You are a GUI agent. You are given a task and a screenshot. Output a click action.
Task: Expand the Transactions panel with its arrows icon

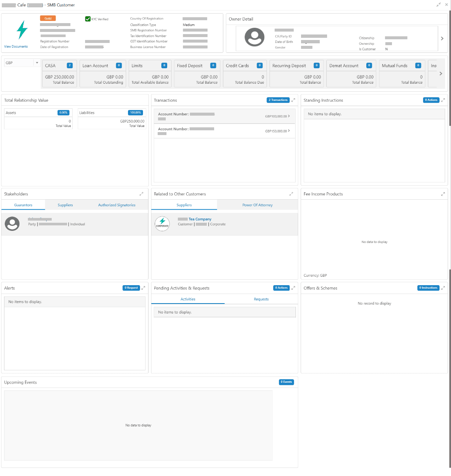tap(293, 100)
